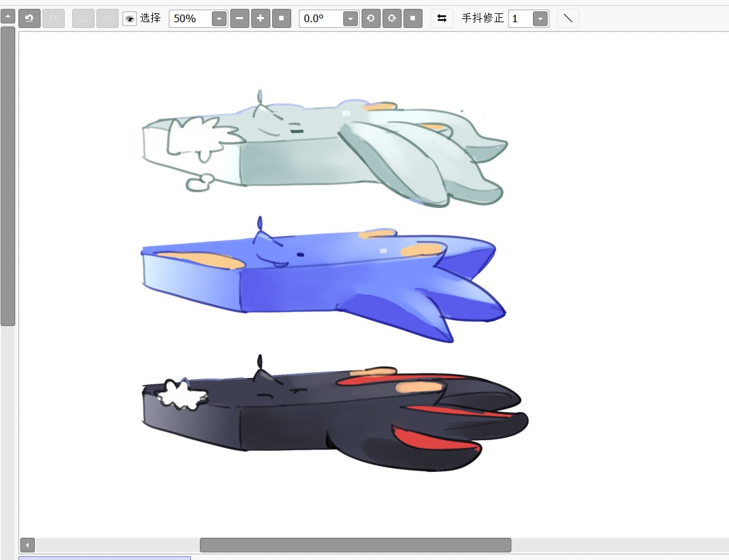Toggle the straight line drawing mode icon
This screenshot has width=729, height=560.
[x=568, y=18]
